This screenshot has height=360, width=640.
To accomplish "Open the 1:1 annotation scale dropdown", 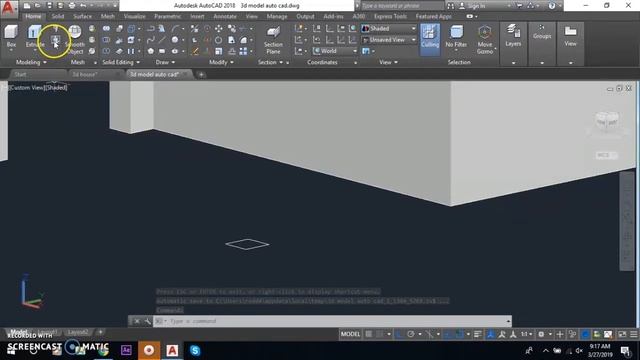I will pos(526,334).
